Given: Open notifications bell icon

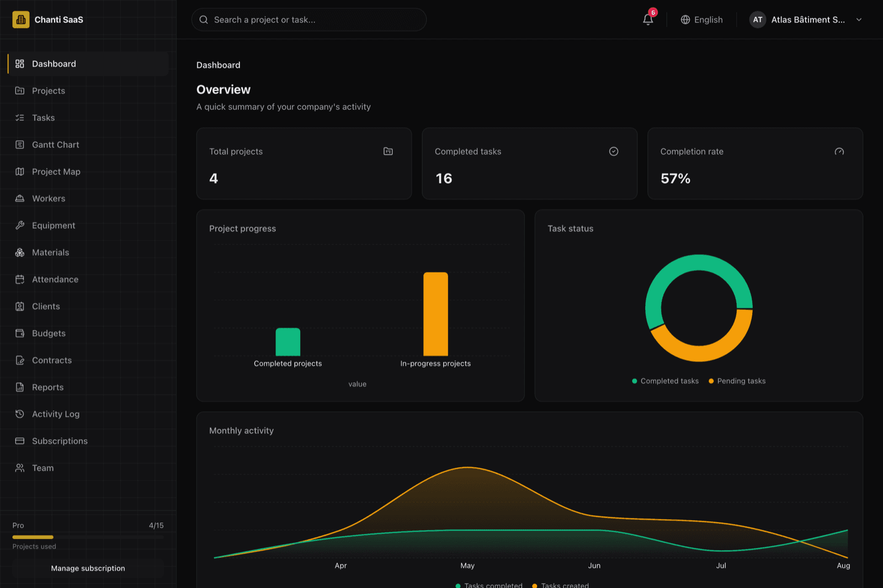Looking at the screenshot, I should coord(648,20).
